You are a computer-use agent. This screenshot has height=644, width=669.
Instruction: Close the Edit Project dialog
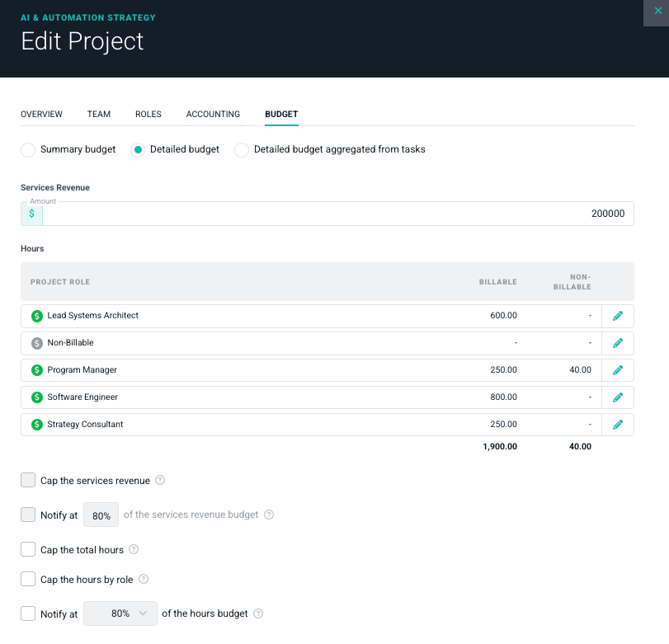657,11
